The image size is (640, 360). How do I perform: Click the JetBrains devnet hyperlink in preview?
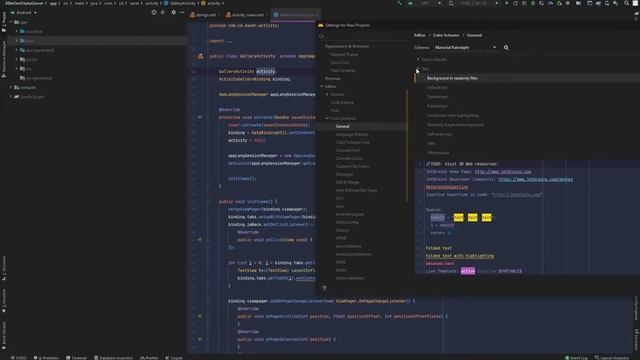coord(535,180)
